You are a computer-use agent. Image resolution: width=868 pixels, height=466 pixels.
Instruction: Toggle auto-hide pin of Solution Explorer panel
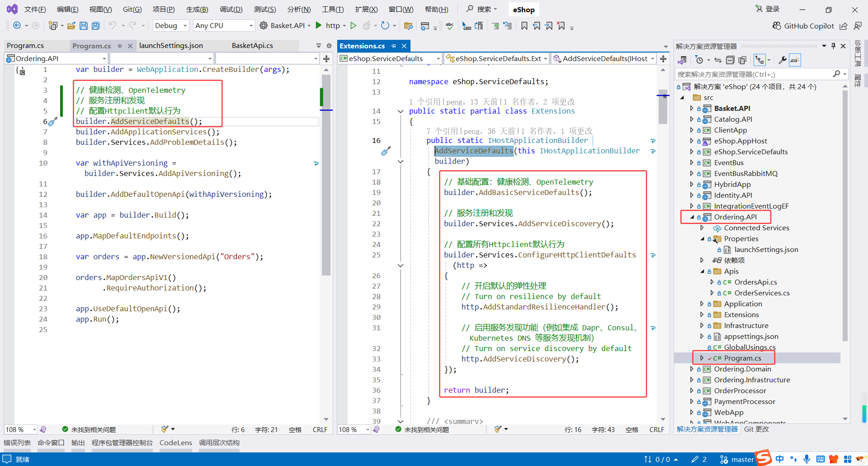(833, 46)
